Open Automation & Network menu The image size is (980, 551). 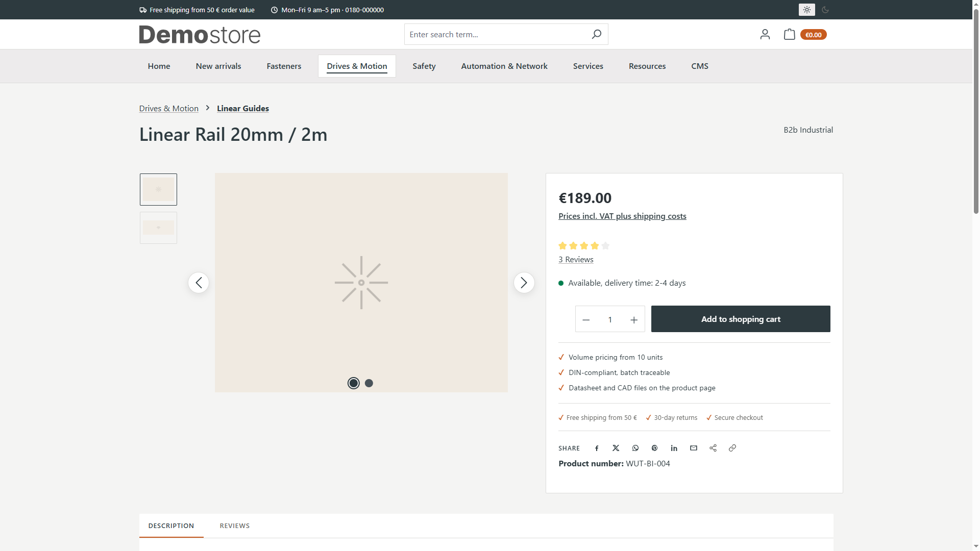[504, 66]
